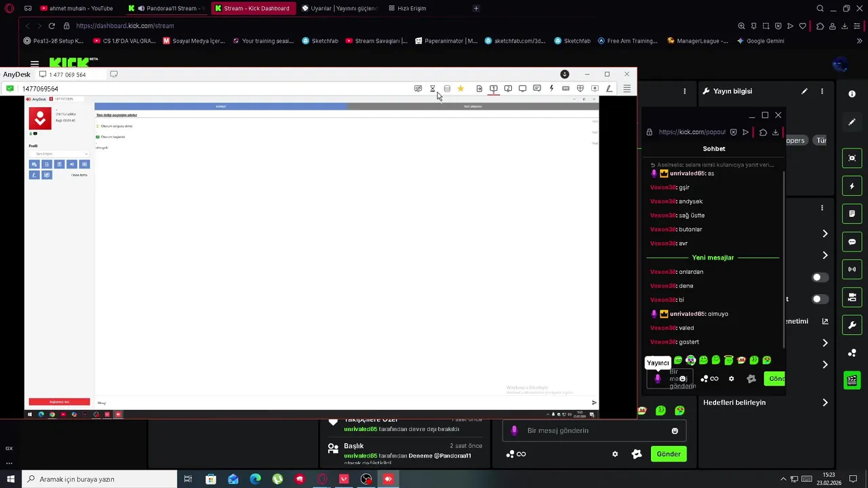Open the AnyDesk display settings monitor icon
The width and height of the screenshot is (868, 488).
[x=522, y=89]
